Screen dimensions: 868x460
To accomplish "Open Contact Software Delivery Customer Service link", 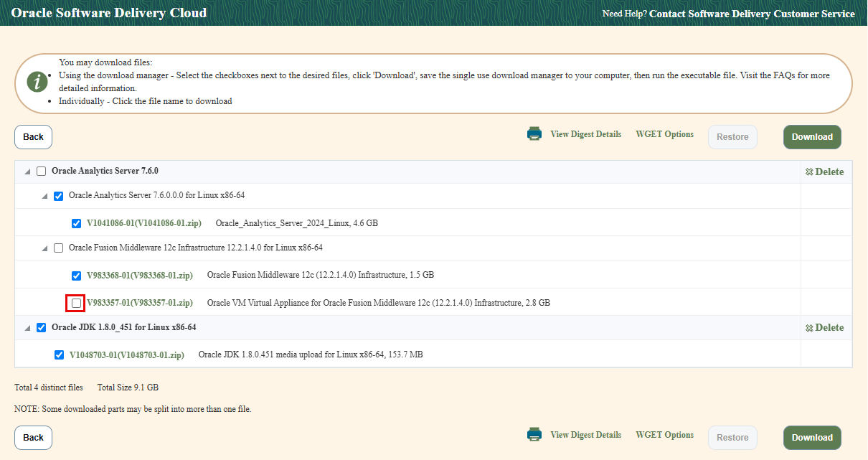I will (752, 14).
